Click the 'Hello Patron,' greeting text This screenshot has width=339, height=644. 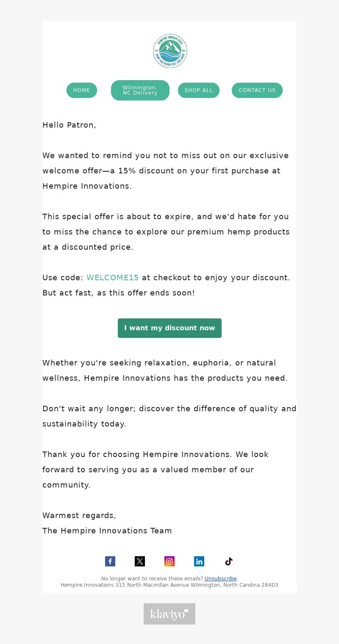tap(69, 125)
